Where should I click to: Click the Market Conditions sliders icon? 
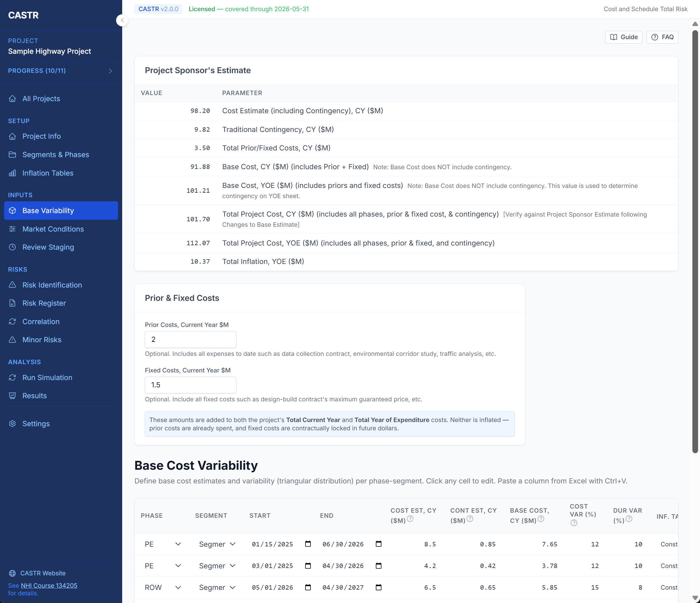[12, 229]
